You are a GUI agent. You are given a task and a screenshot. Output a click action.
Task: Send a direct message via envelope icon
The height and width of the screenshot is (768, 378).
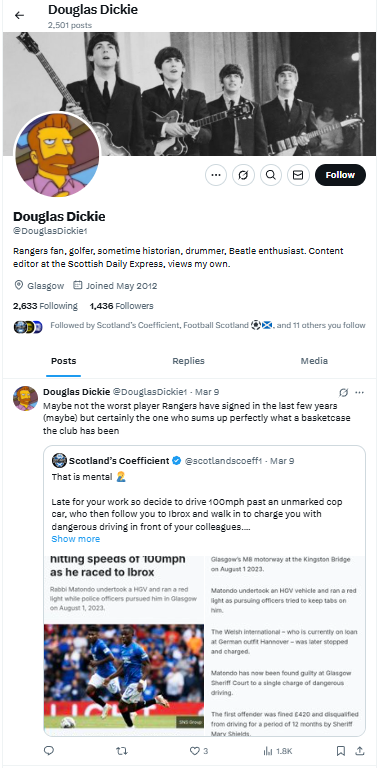tap(298, 175)
